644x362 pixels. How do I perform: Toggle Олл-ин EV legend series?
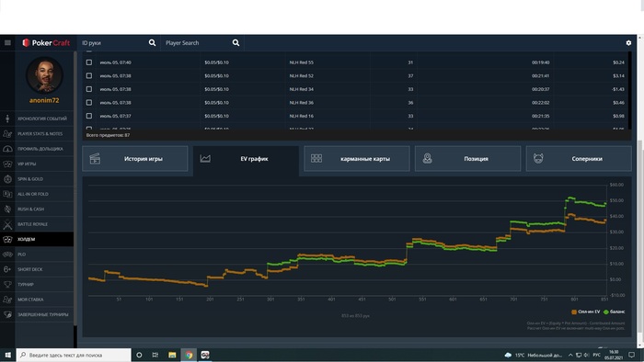coord(586,312)
